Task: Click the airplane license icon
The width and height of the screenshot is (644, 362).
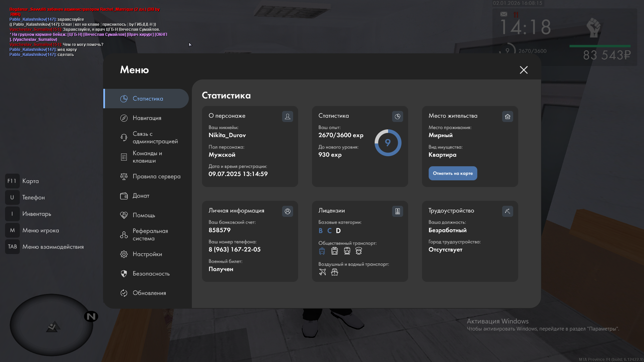Action: [x=322, y=272]
